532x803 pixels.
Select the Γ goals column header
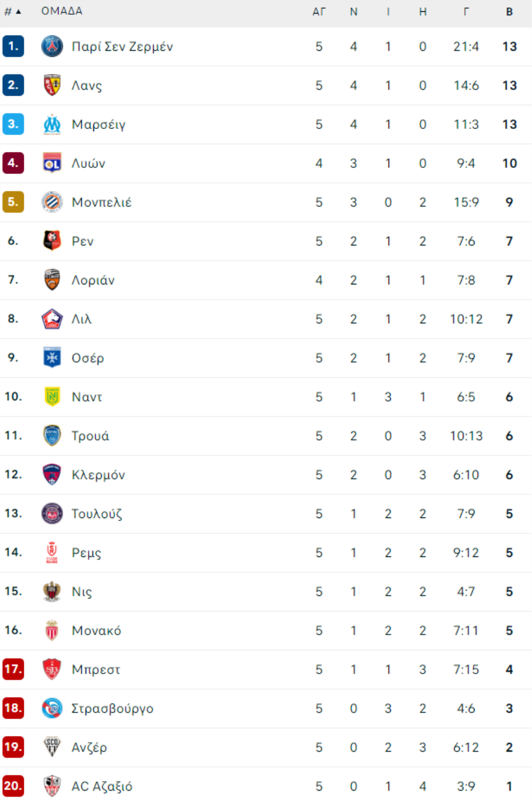[x=466, y=11]
